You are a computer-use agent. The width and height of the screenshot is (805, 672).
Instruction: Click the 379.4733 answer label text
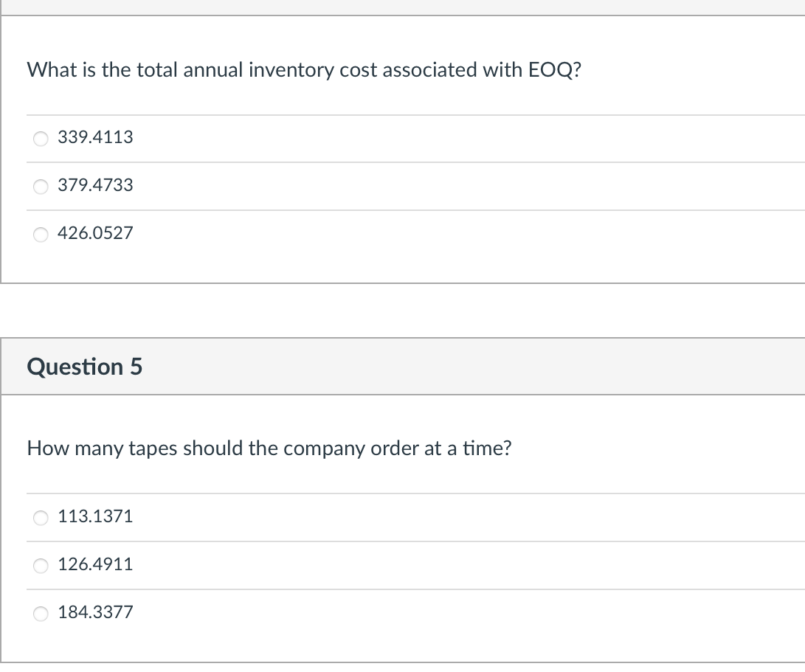pos(95,185)
